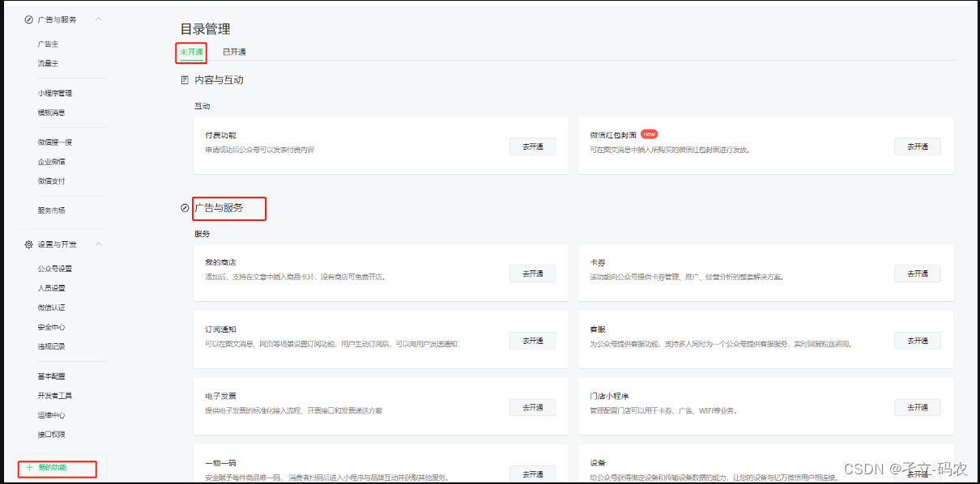Click 去开通 for 我的商店
980x484 pixels.
click(532, 274)
